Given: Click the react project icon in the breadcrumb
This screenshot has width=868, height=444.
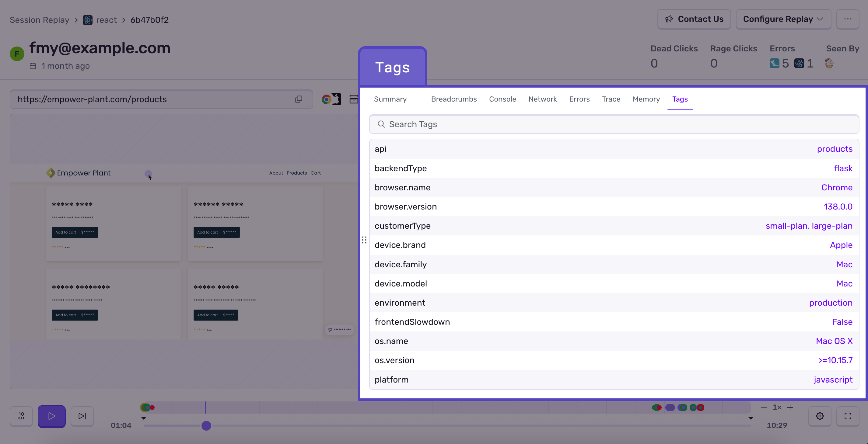Looking at the screenshot, I should click(87, 20).
